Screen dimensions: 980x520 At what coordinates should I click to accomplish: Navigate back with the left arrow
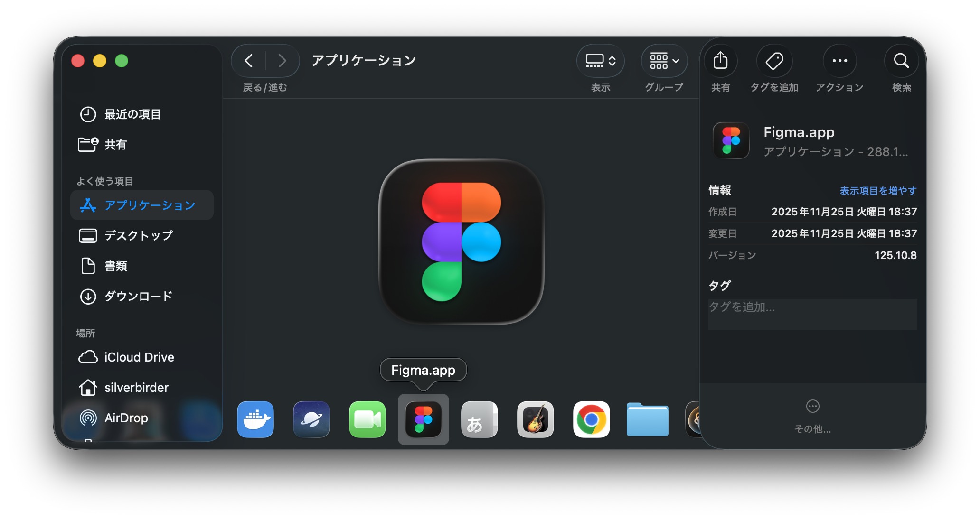click(248, 61)
